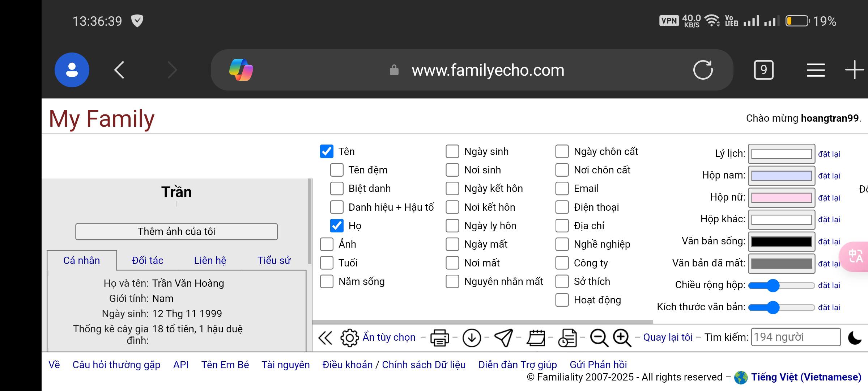Click the Ẩn tùy chọn link
This screenshot has height=391, width=868.
pyautogui.click(x=389, y=337)
